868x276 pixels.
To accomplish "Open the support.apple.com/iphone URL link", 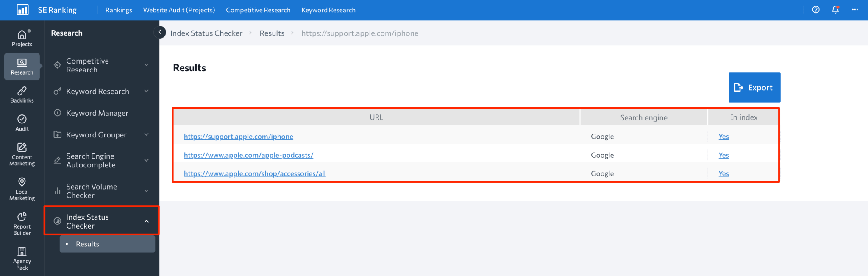I will 238,137.
